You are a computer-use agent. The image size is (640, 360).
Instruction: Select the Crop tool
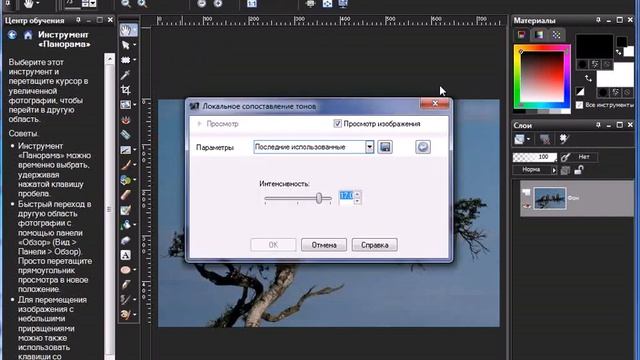point(125,90)
